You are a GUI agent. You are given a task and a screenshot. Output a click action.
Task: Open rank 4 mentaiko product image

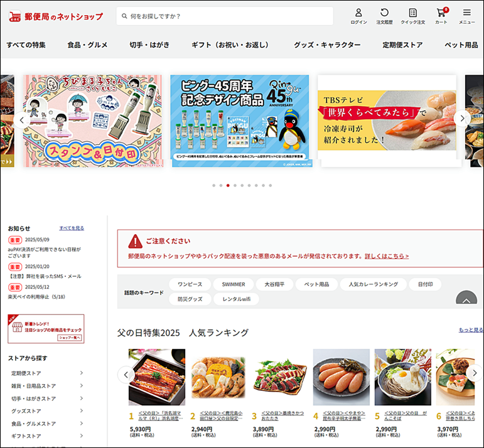point(341,377)
